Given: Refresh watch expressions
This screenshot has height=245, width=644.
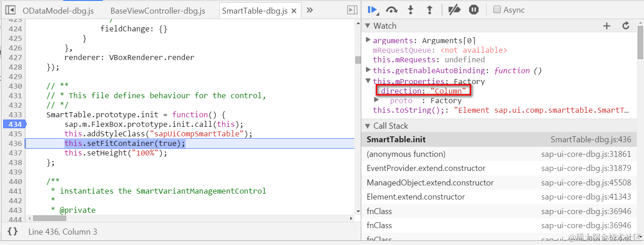Looking at the screenshot, I should click(x=626, y=26).
